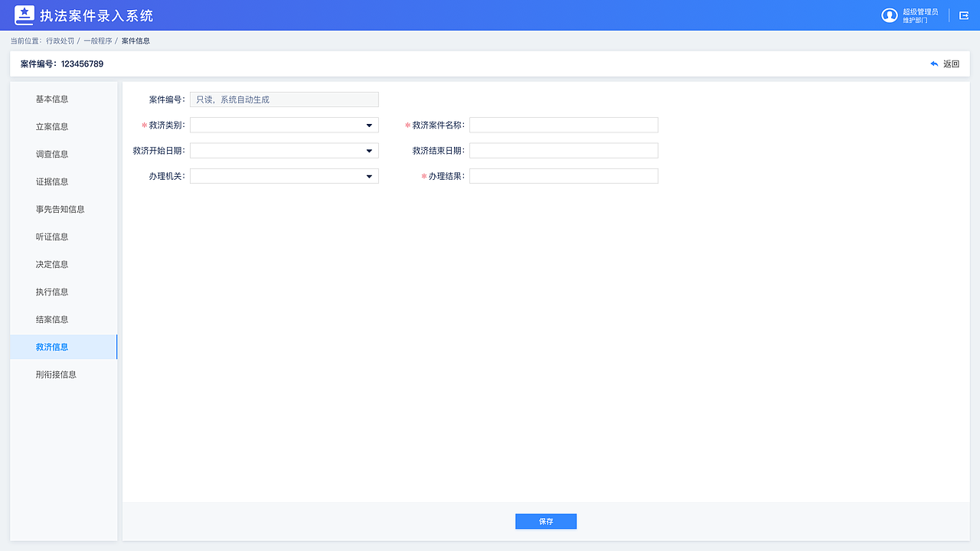Open 执行信息 in the sidebar

64,292
